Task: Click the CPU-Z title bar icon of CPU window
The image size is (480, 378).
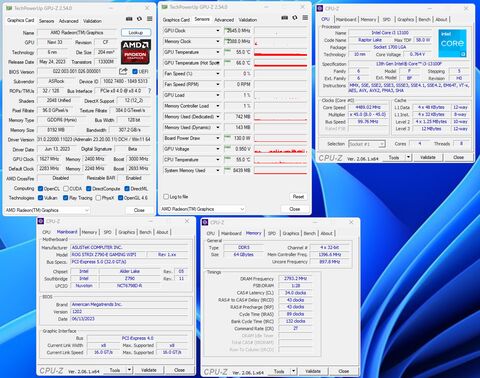Action: pos(320,9)
